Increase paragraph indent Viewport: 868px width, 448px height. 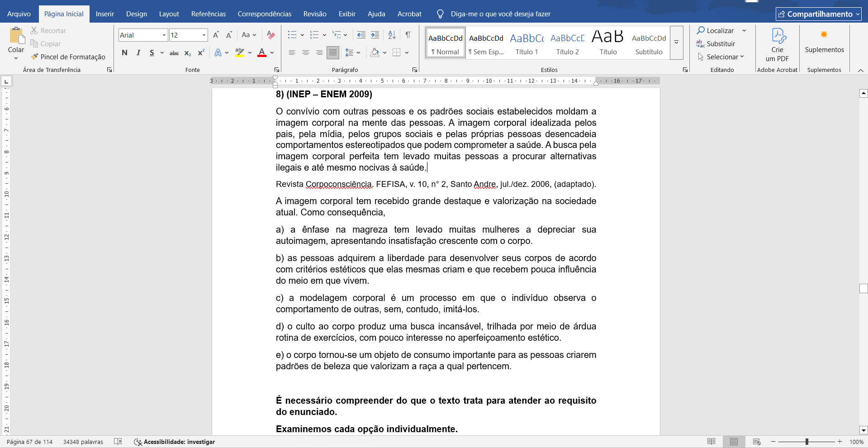click(x=375, y=35)
